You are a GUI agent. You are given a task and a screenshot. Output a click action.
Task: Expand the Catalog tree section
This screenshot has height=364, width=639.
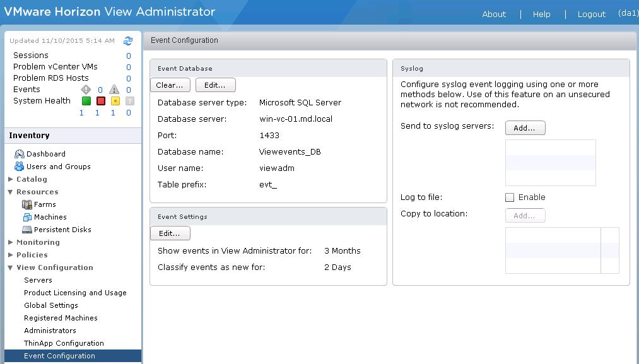point(11,179)
